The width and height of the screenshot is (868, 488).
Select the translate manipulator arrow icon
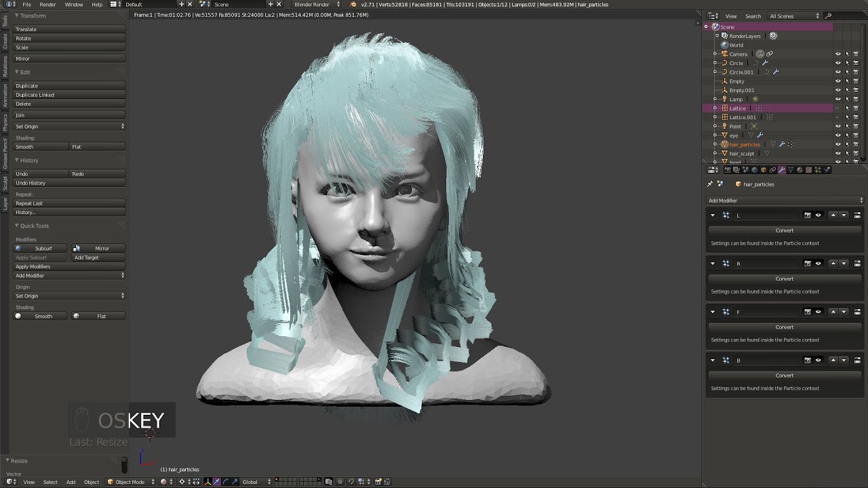(x=217, y=482)
